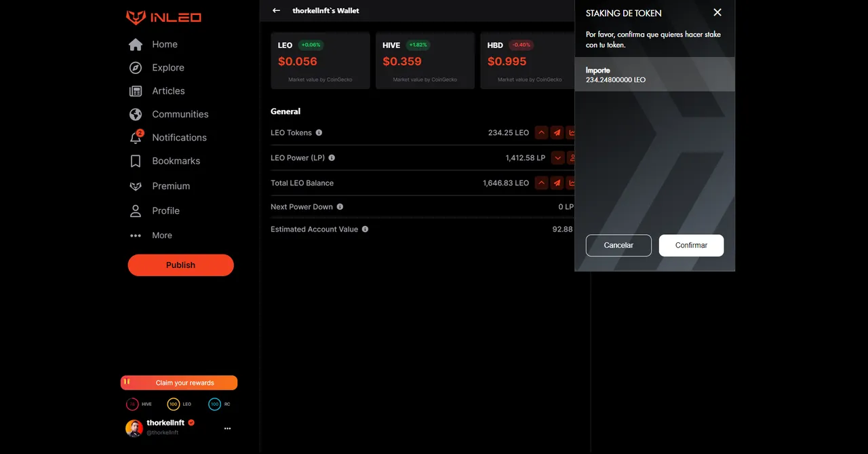Viewport: 868px width, 454px height.
Task: Click 234.25 LEO token amount
Action: [509, 133]
